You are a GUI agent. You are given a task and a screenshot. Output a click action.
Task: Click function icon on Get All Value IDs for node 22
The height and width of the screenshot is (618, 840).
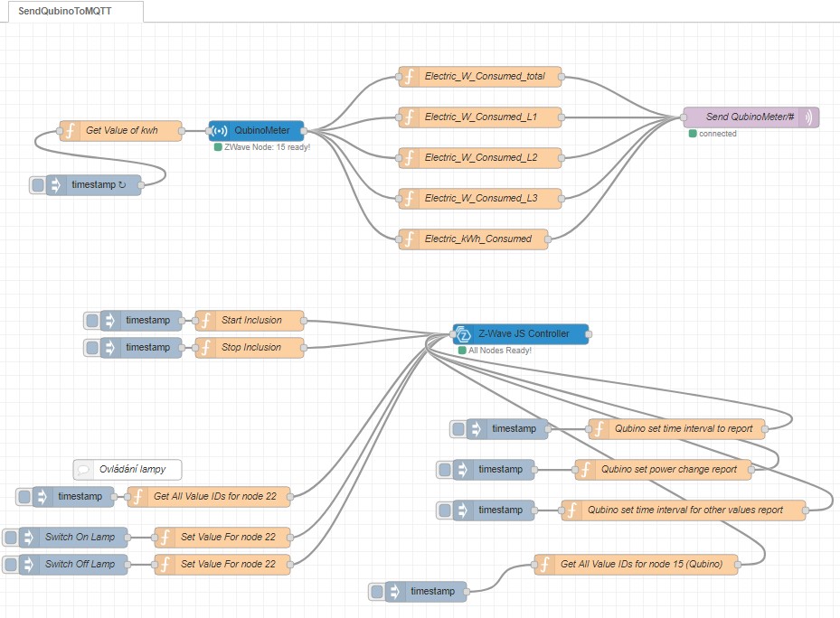pos(137,496)
